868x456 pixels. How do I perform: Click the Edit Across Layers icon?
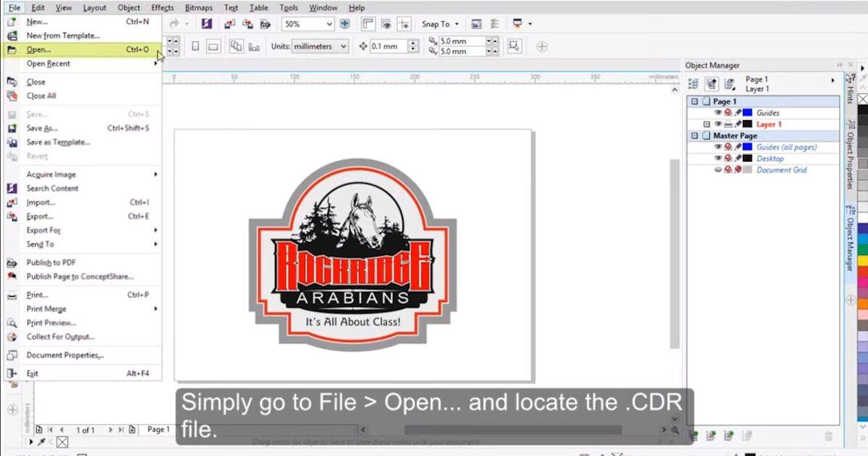pos(711,84)
